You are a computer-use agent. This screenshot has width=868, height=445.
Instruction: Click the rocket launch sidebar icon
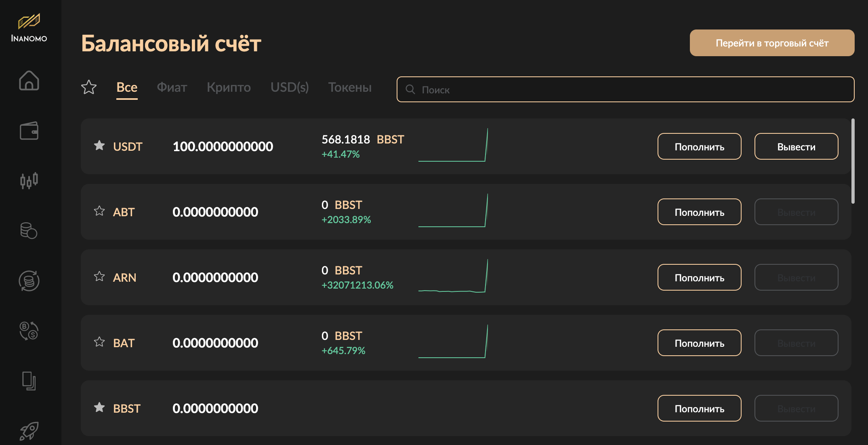click(29, 431)
